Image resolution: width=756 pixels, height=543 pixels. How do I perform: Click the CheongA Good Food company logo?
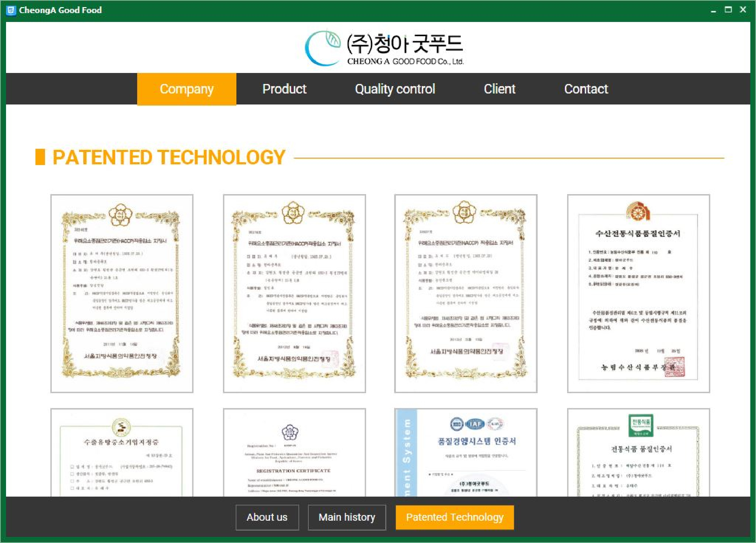tap(385, 48)
